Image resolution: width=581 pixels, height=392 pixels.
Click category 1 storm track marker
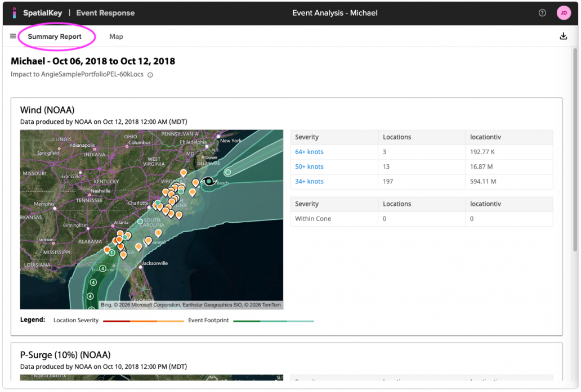[112, 253]
